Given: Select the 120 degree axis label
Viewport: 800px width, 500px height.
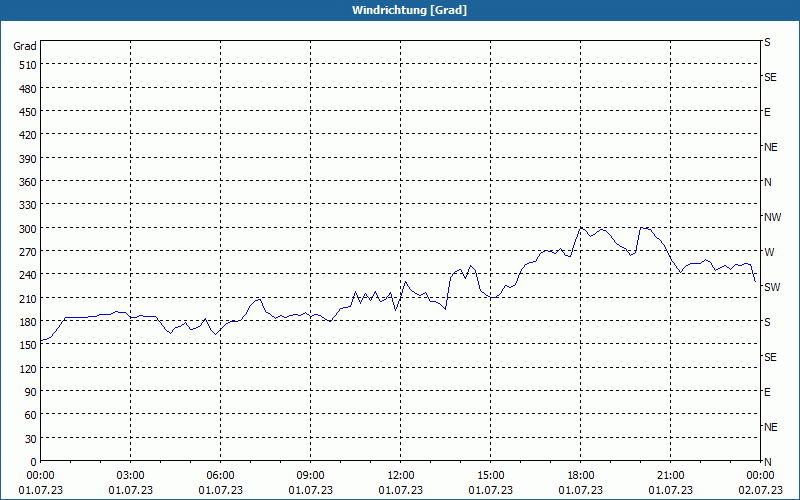Looking at the screenshot, I should tap(28, 369).
